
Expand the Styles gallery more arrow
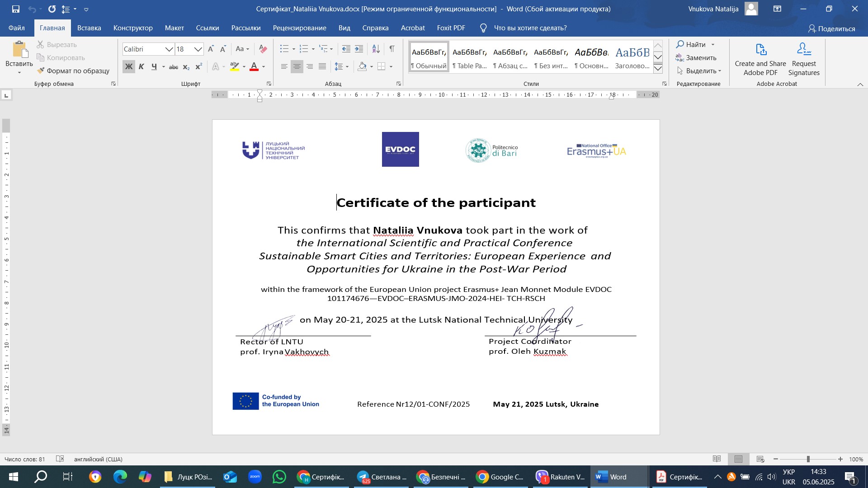coord(658,69)
